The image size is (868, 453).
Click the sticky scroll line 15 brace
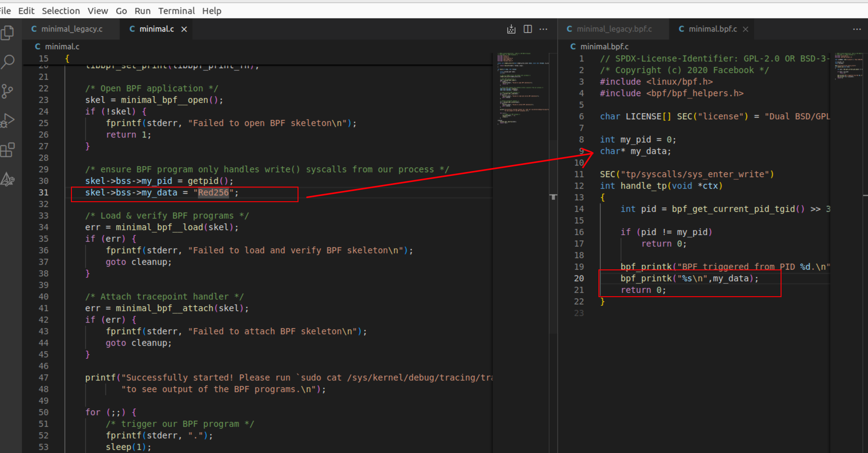[x=67, y=58]
